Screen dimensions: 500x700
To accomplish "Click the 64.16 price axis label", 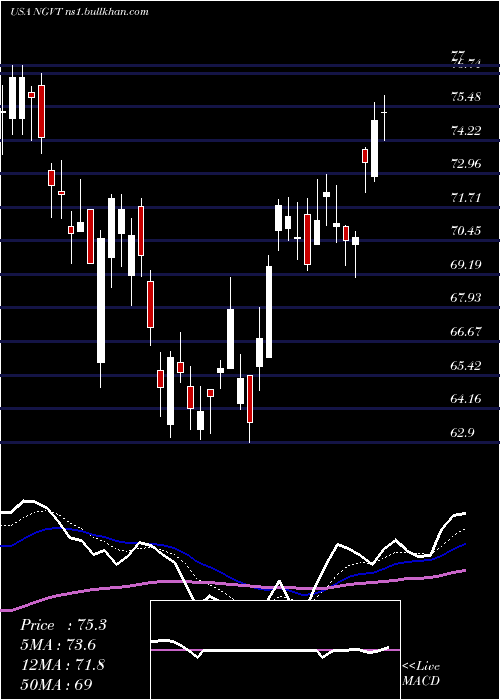I will click(x=466, y=399).
